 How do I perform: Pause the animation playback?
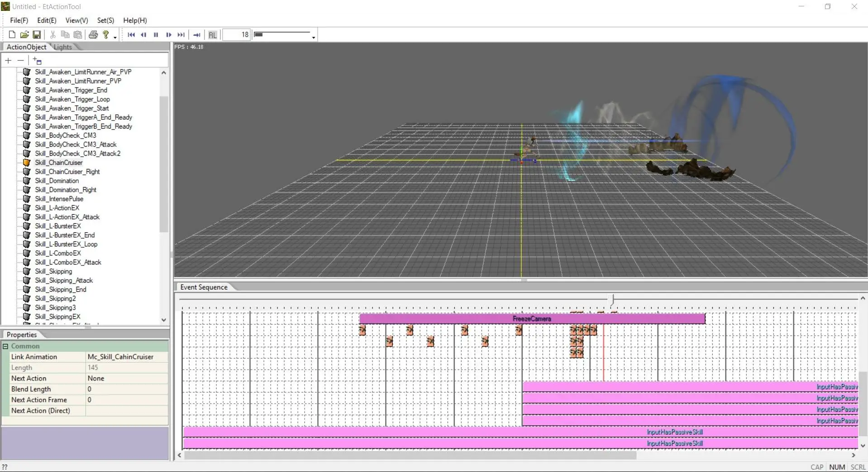click(156, 34)
